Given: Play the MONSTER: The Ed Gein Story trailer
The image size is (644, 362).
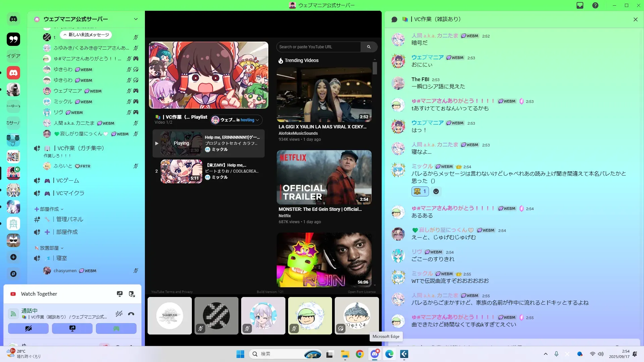Looking at the screenshot, I should (324, 177).
